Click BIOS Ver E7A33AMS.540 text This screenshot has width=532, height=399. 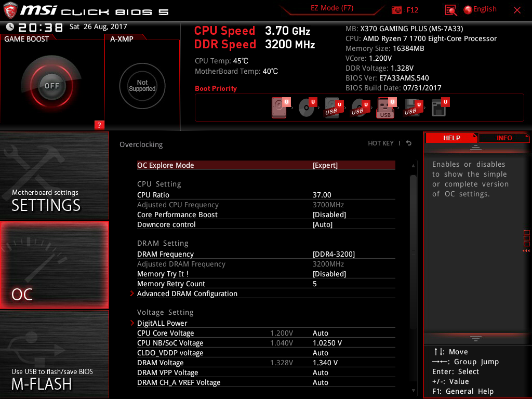click(x=387, y=78)
